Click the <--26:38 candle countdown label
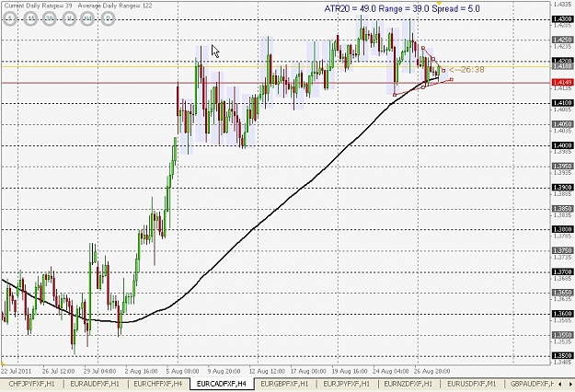The width and height of the screenshot is (575, 392). (466, 70)
